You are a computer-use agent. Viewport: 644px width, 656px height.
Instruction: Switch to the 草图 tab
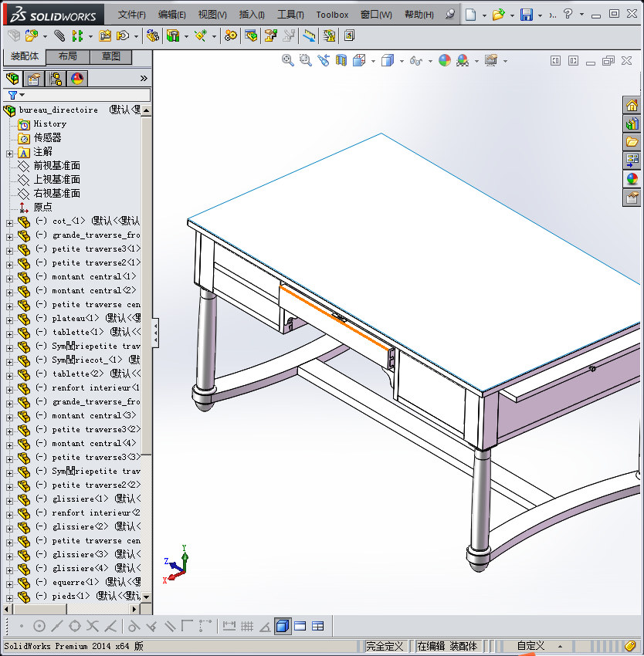(x=111, y=56)
